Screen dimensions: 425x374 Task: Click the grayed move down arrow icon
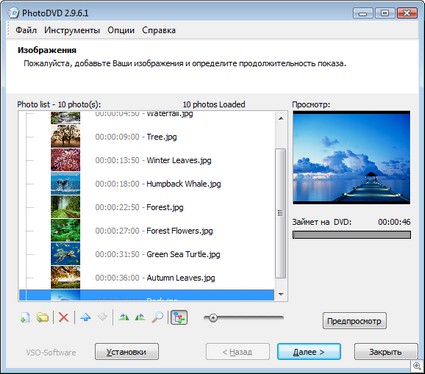pyautogui.click(x=102, y=317)
